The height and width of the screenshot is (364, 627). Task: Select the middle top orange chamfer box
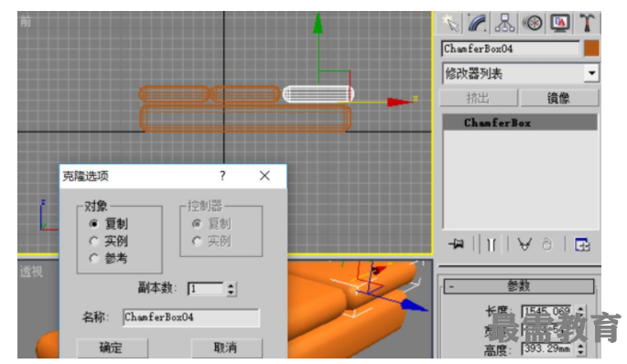point(245,94)
